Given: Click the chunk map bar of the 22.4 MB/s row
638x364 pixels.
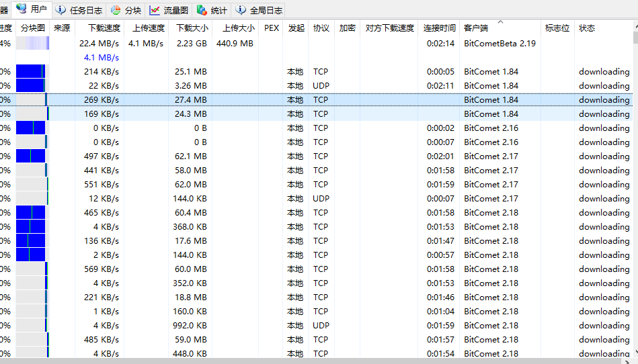Looking at the screenshot, I should click(x=32, y=43).
